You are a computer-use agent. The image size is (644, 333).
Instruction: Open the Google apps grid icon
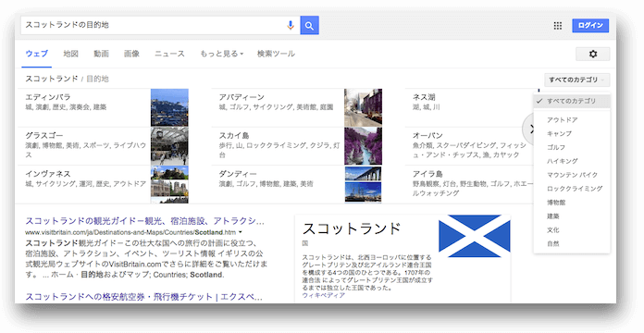(557, 26)
